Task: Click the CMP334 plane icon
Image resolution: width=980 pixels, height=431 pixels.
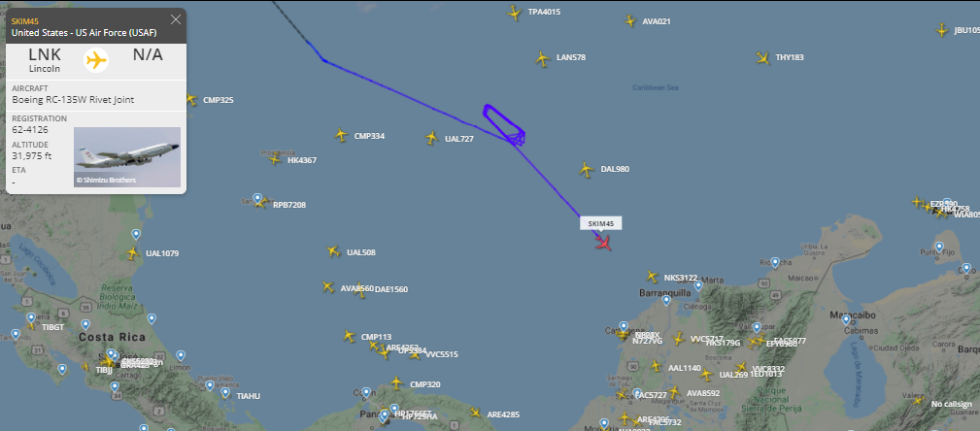Action: click(340, 135)
